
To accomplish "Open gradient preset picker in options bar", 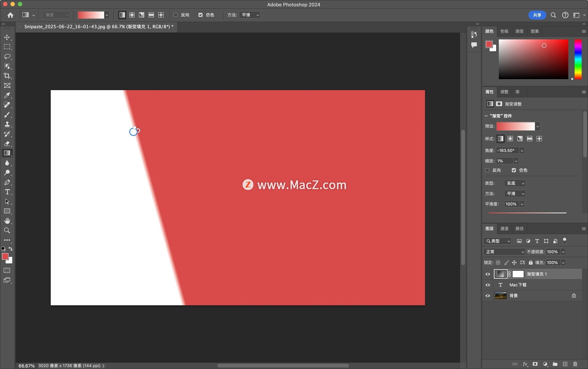I will [x=107, y=15].
